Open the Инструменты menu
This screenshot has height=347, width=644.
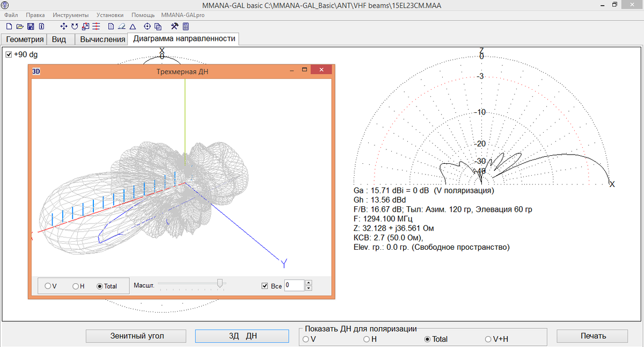(x=71, y=15)
